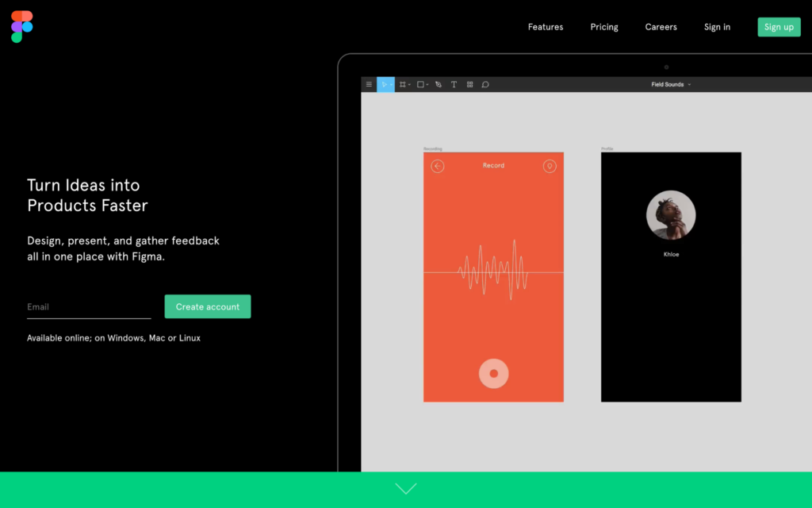Select the Comment tool

tap(485, 84)
